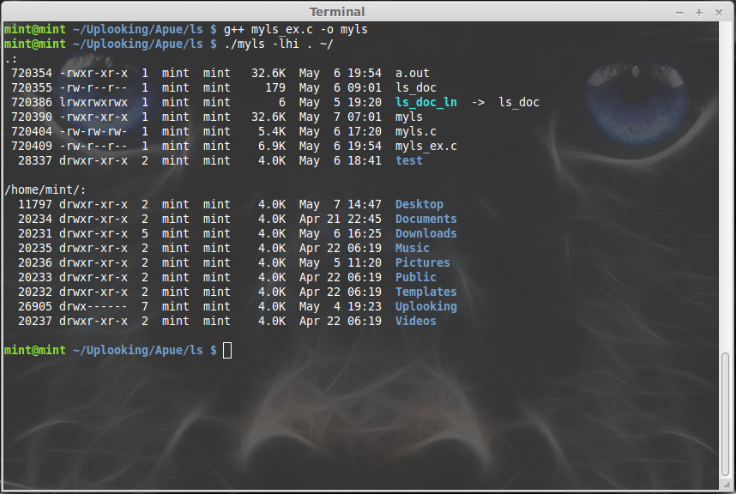Click the terminal cursor block at the prompt
Viewport: 736px width, 494px height.
point(227,350)
